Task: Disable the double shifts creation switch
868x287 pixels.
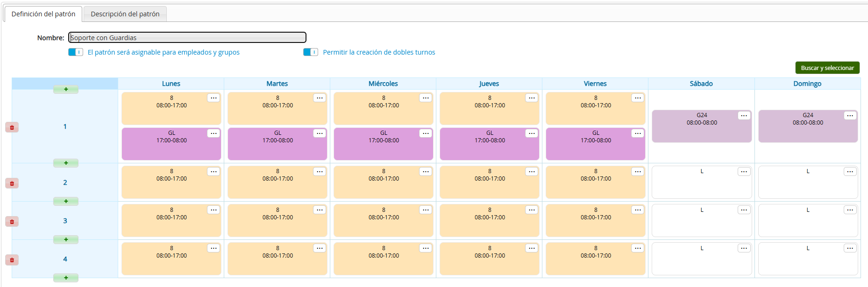Action: pyautogui.click(x=311, y=52)
